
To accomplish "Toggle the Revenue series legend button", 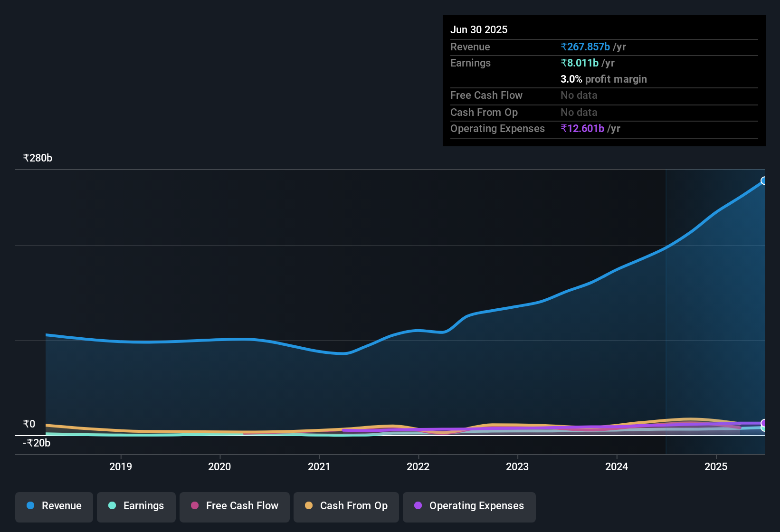I will click(x=54, y=506).
